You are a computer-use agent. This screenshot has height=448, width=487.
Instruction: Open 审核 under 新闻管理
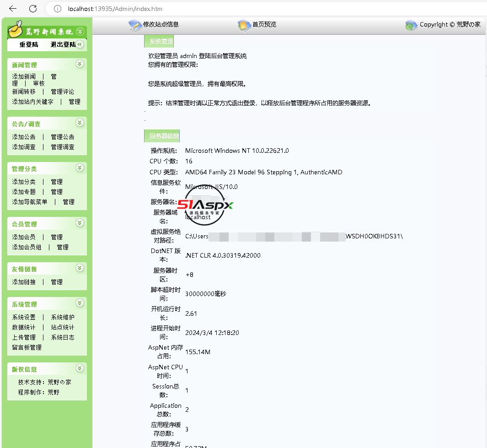[x=39, y=83]
